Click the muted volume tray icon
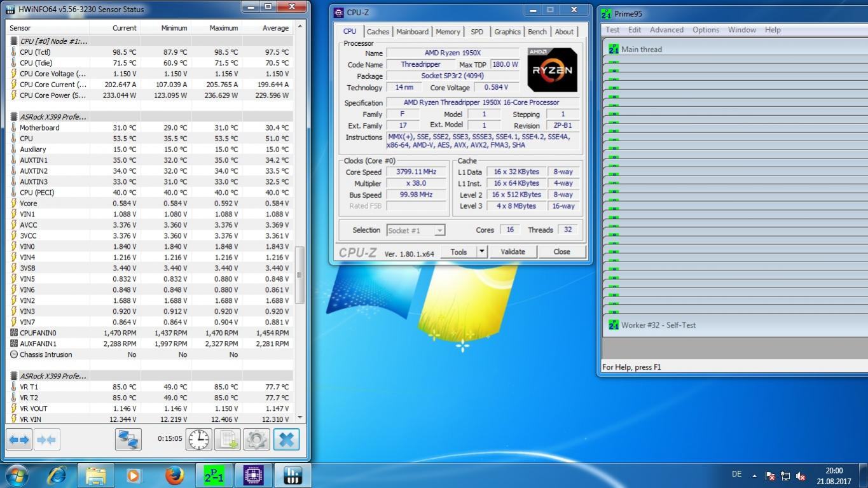Image resolution: width=868 pixels, height=488 pixels. pyautogui.click(x=801, y=476)
